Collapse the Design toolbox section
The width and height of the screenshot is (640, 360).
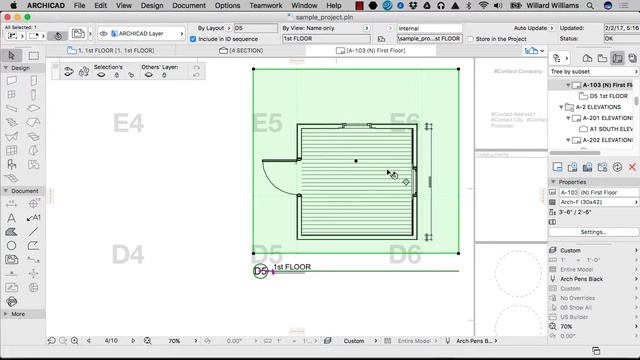coord(6,68)
